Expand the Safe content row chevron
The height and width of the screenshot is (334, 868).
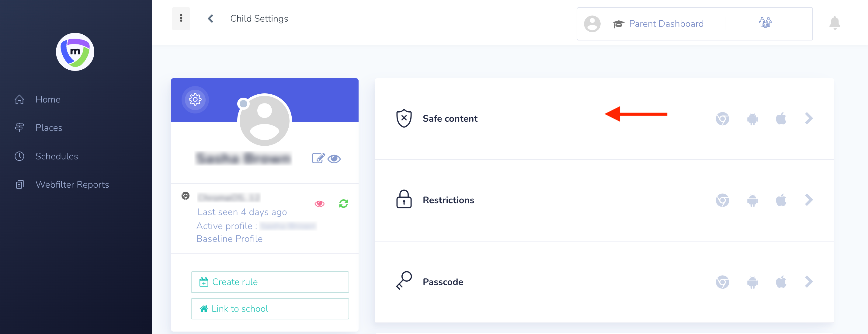point(808,119)
